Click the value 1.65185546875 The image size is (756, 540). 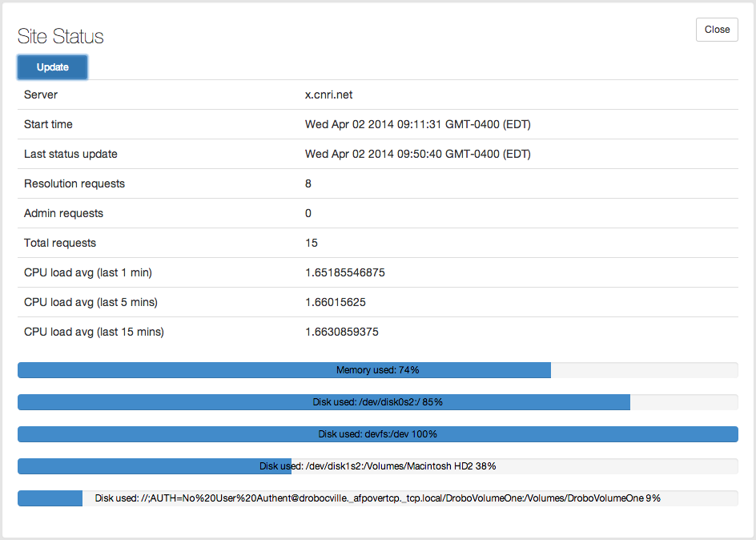tap(345, 272)
